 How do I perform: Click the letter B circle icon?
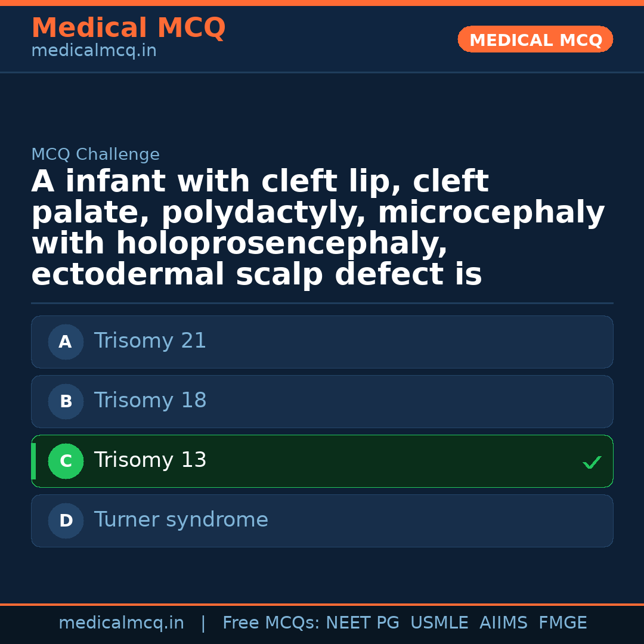click(66, 401)
